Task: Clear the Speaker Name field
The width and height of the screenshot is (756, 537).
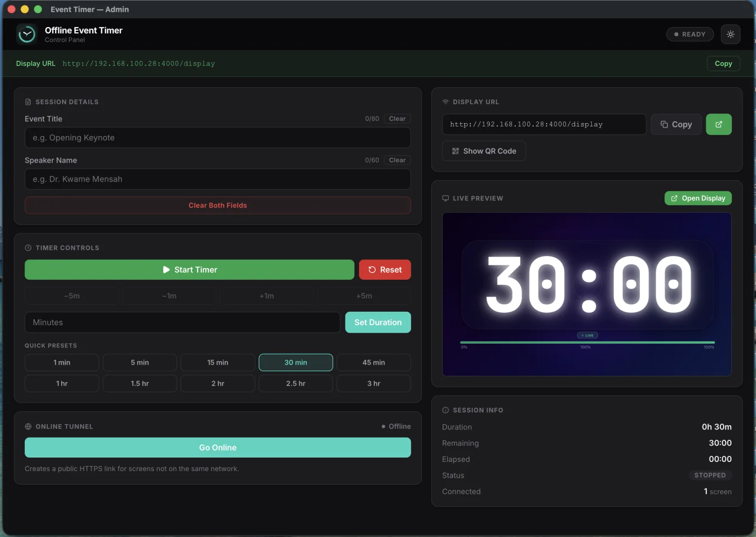Action: click(x=397, y=160)
